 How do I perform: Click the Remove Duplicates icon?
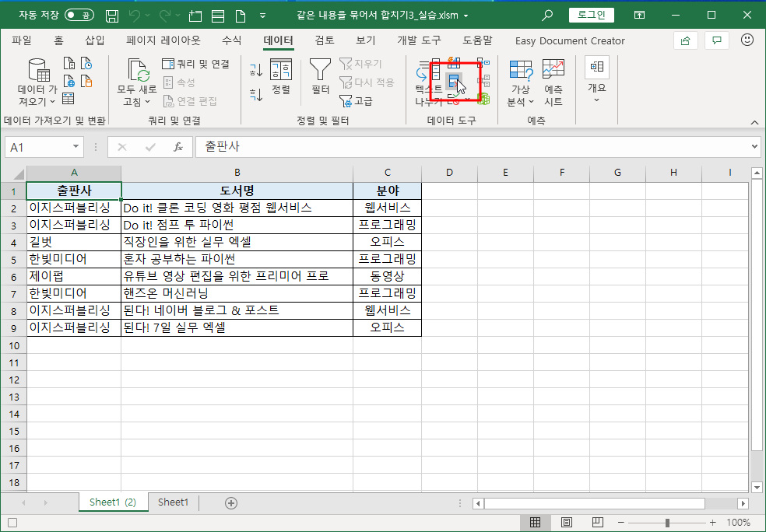[454, 82]
